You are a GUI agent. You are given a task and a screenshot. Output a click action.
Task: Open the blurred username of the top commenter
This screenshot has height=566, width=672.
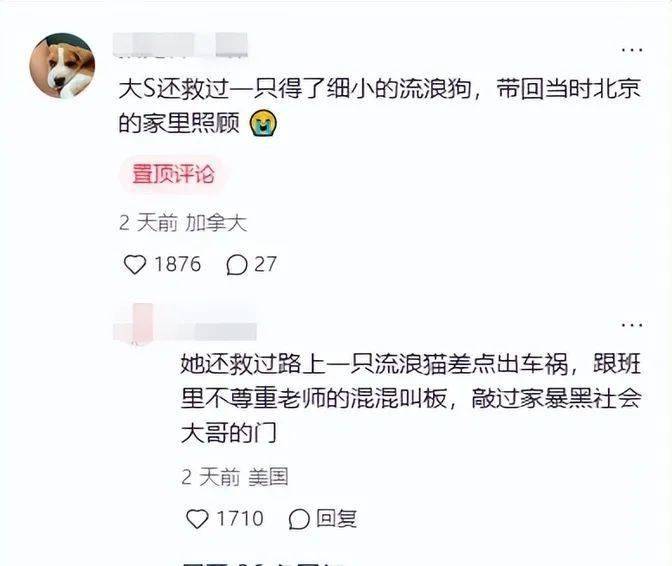click(x=181, y=45)
